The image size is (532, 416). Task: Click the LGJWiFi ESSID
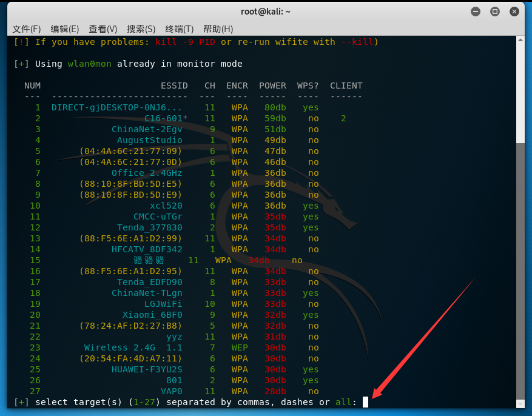[x=163, y=304]
